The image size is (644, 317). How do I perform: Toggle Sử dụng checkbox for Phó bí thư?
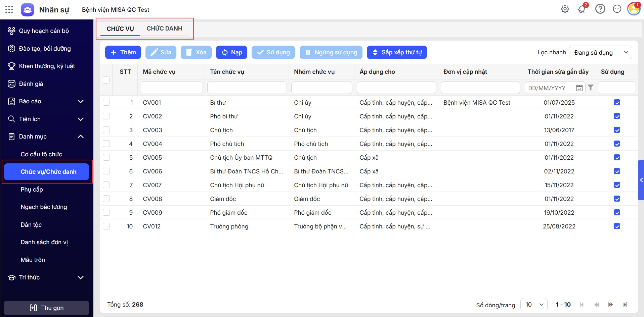[x=617, y=116]
